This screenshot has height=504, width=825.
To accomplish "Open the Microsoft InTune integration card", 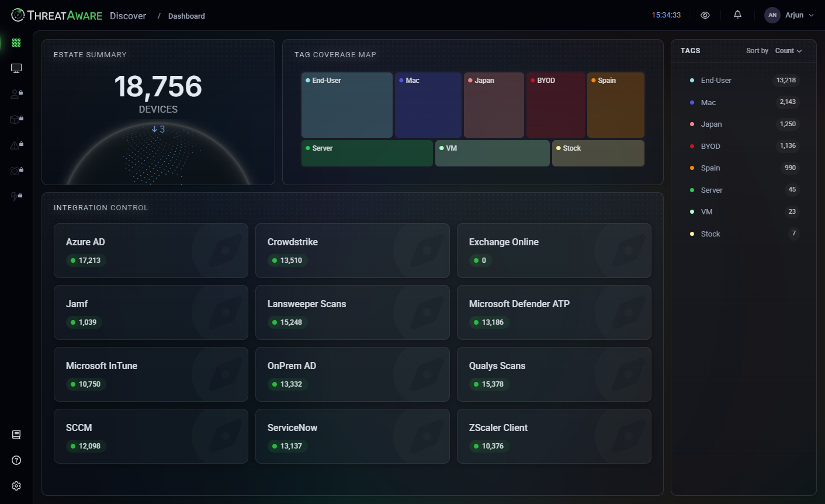I will tap(151, 374).
